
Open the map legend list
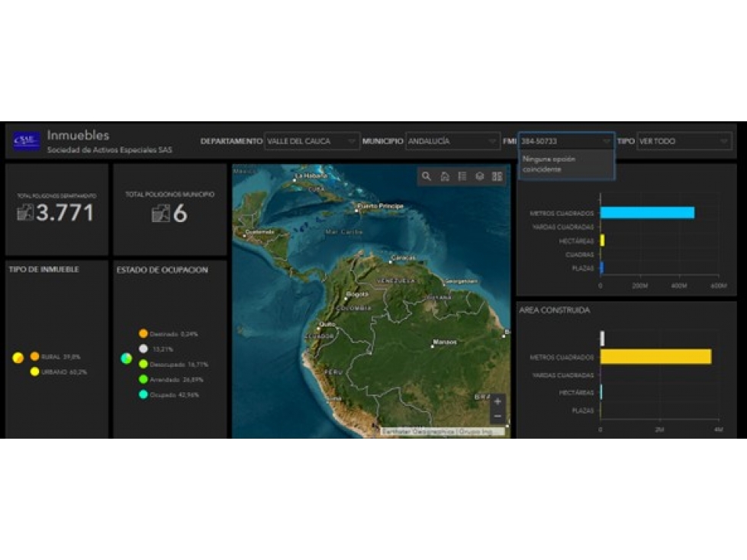coord(462,177)
